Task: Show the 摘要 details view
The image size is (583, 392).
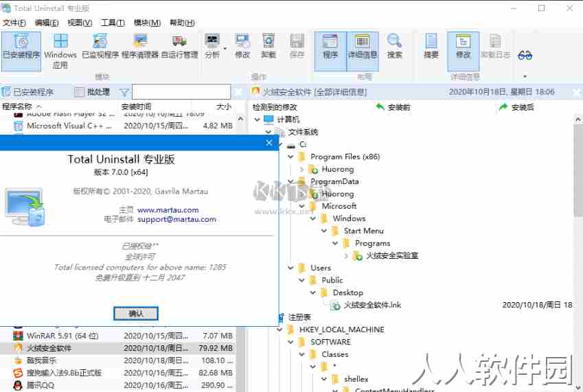Action: [x=431, y=47]
